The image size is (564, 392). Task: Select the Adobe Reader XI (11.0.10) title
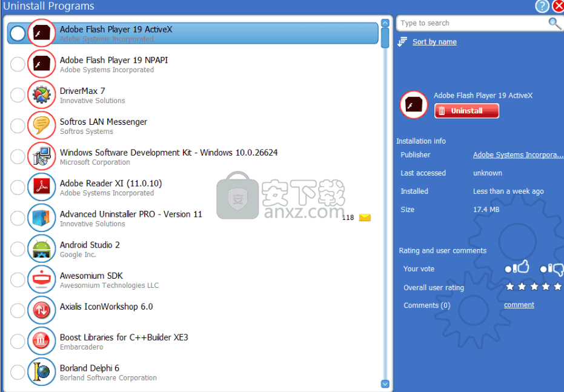pyautogui.click(x=111, y=184)
